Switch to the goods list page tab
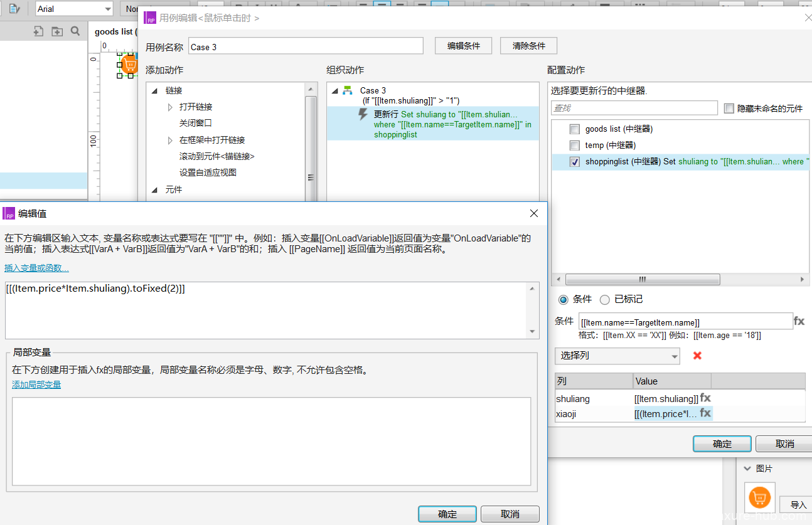This screenshot has width=812, height=525. coord(116,31)
